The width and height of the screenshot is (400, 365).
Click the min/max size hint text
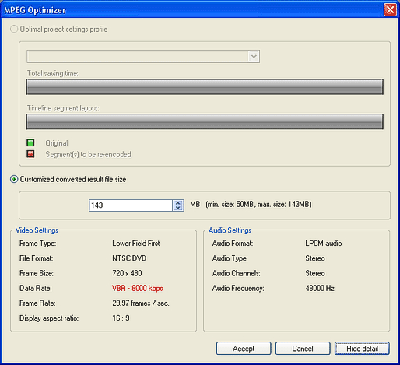point(259,204)
